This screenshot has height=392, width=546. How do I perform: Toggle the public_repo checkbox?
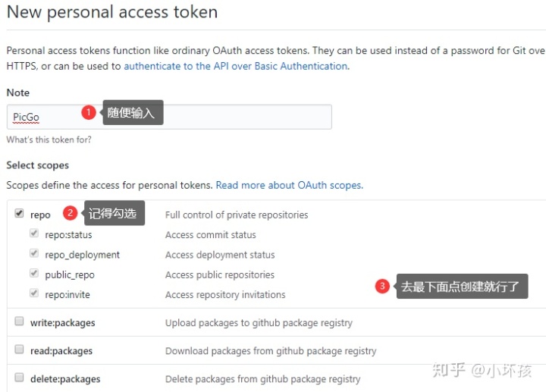[34, 274]
